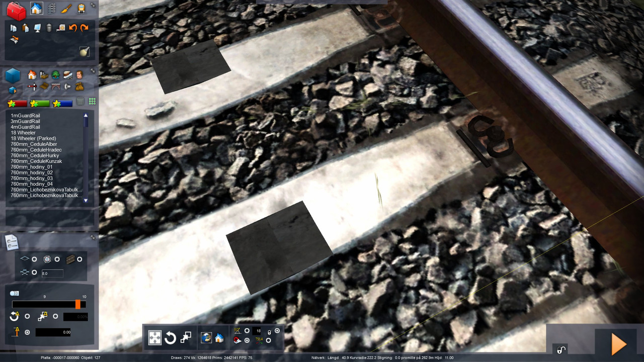Select the Objects tab house icon
This screenshot has height=362, width=644.
[x=36, y=9]
